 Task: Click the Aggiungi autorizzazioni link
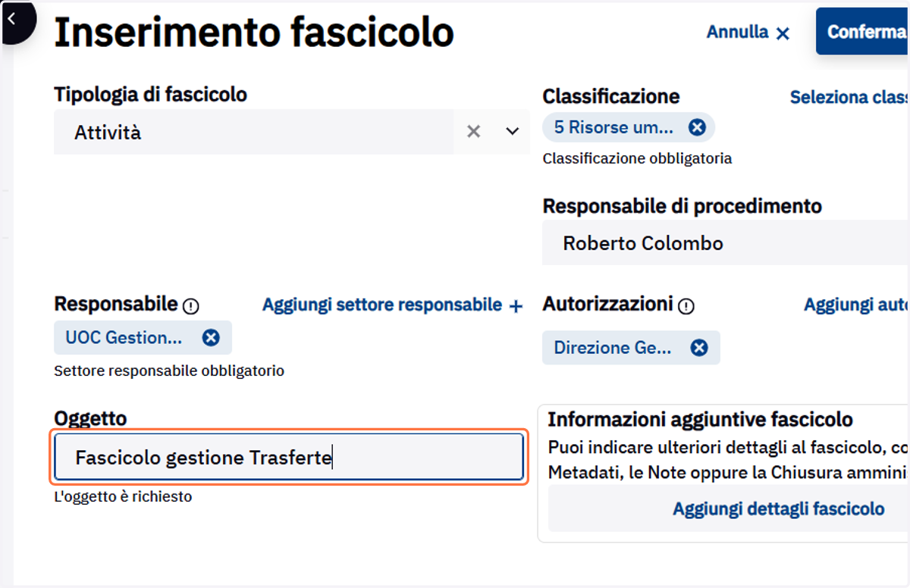pos(857,305)
